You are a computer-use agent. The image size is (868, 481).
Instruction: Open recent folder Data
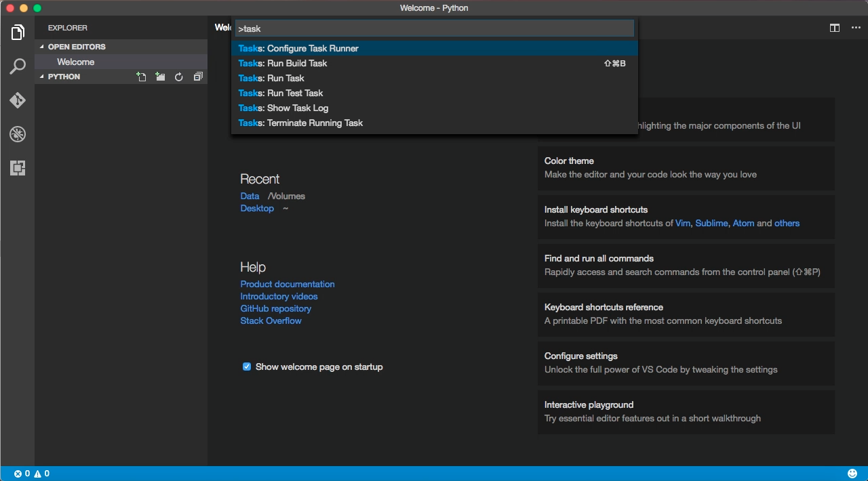[x=250, y=196]
